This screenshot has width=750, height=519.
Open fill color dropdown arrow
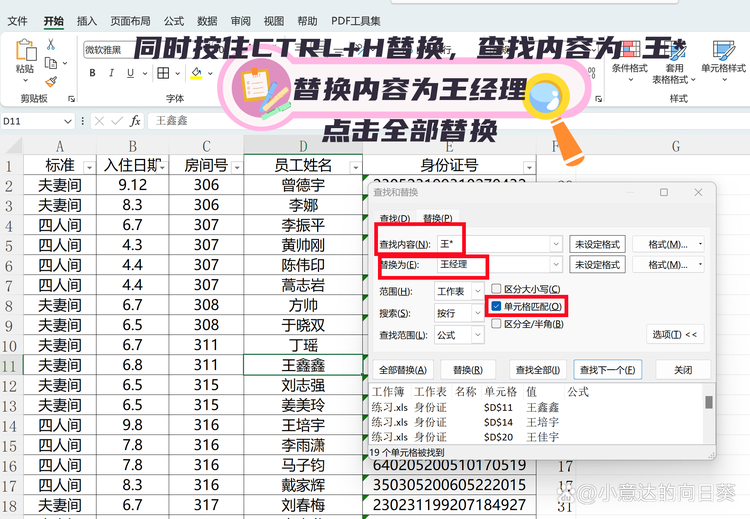(210, 74)
